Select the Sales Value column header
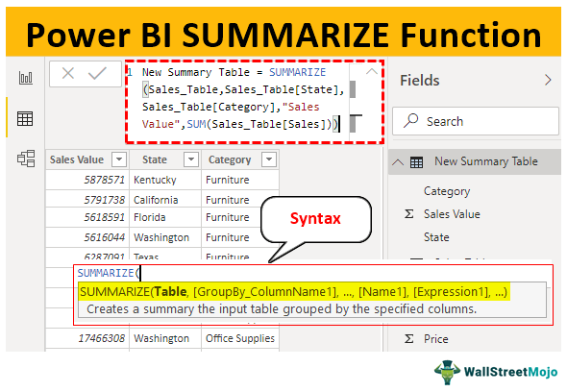The width and height of the screenshot is (567, 392). point(77,159)
